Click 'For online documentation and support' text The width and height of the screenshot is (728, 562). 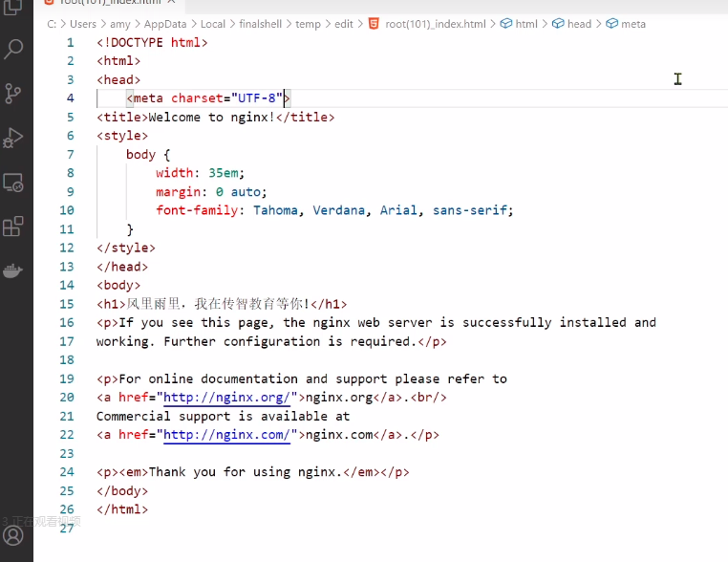click(x=252, y=379)
